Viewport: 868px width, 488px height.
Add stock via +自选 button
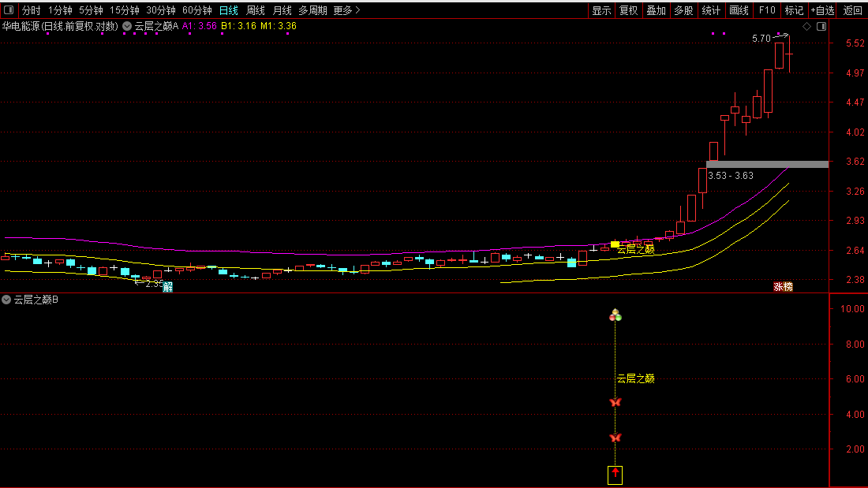coord(822,10)
